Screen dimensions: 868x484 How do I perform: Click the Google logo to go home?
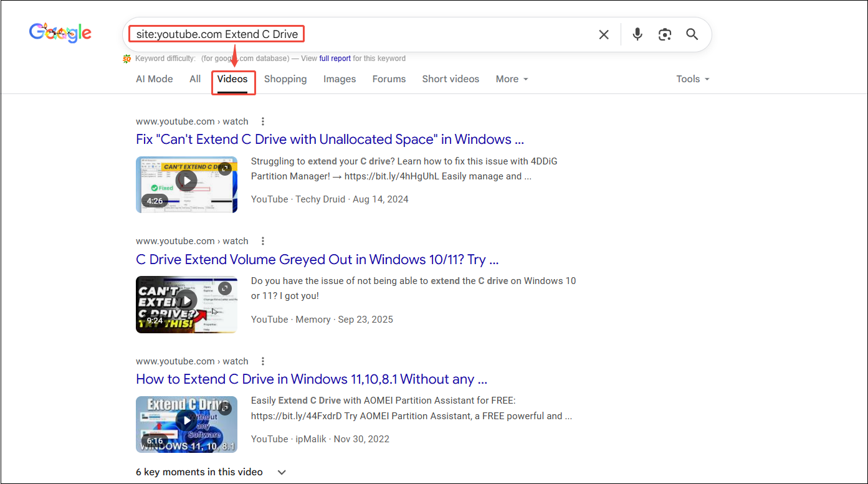click(60, 32)
